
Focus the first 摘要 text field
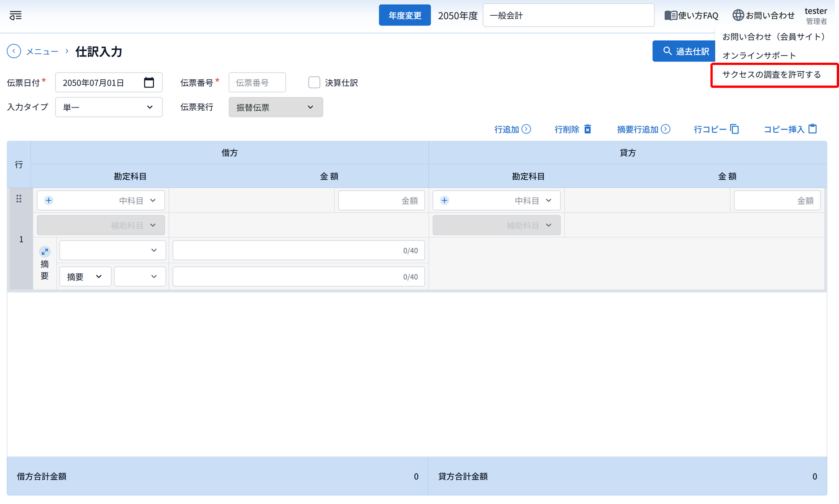tap(299, 250)
